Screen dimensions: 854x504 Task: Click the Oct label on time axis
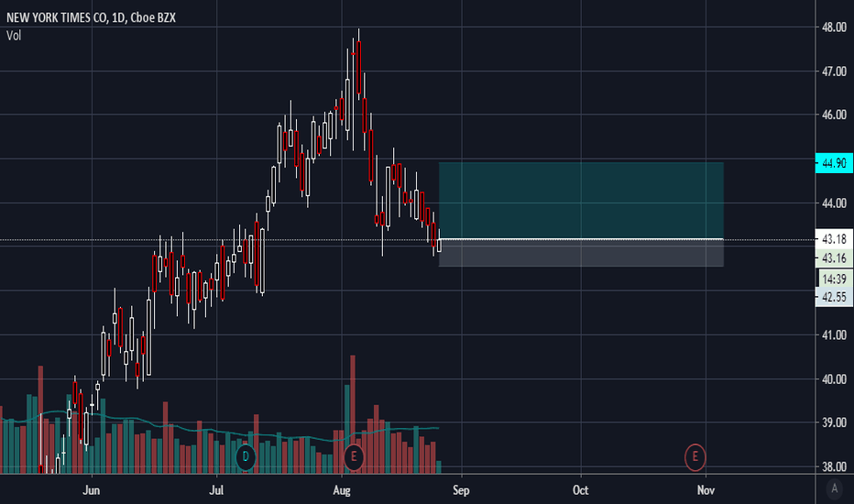coord(581,490)
